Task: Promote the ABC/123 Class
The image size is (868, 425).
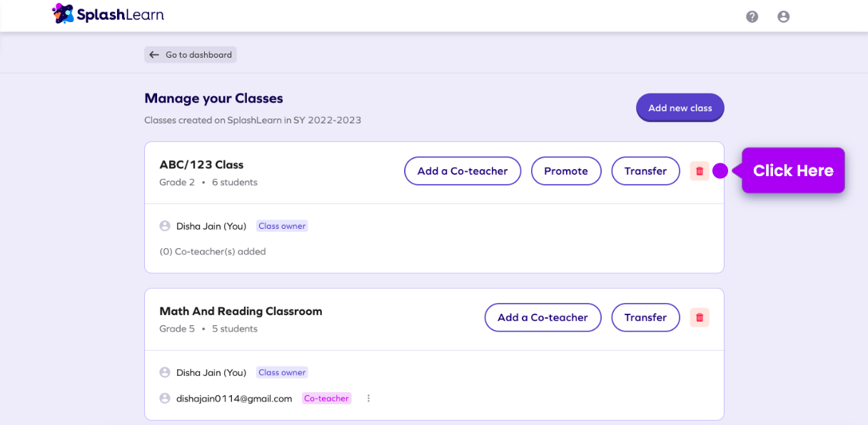Action: [x=566, y=171]
